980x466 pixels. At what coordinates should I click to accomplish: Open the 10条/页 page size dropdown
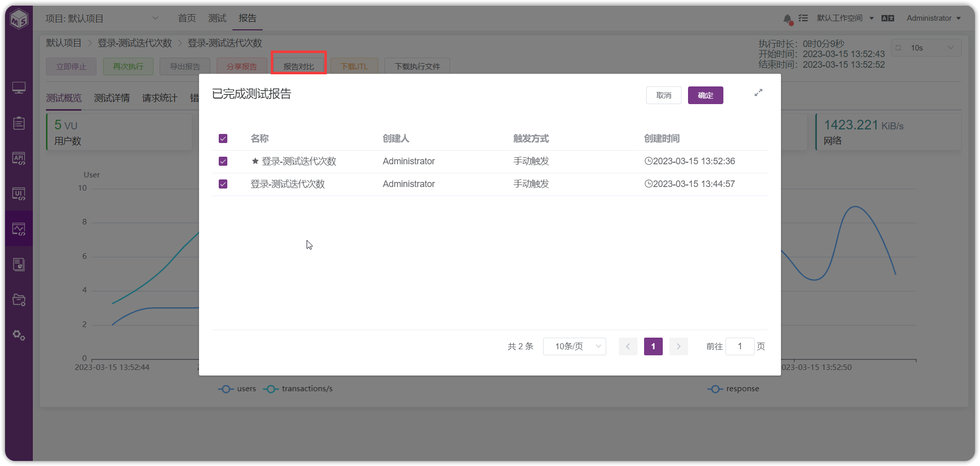click(x=574, y=347)
